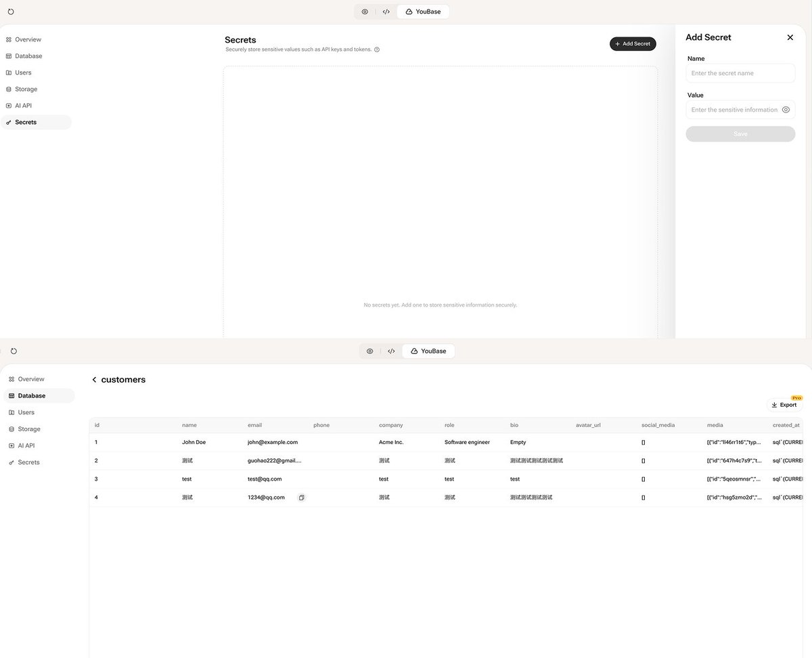812x658 pixels.
Task: Click refresh icon in bottom window
Action: [14, 351]
